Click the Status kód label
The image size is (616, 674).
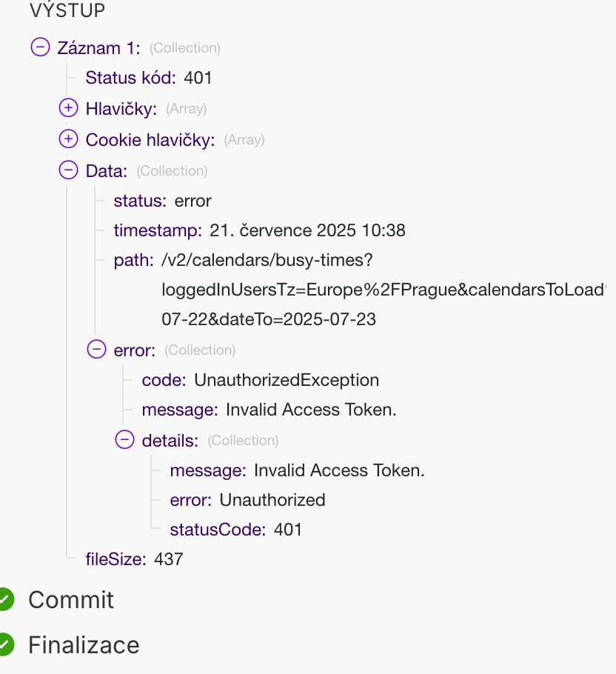coord(130,78)
